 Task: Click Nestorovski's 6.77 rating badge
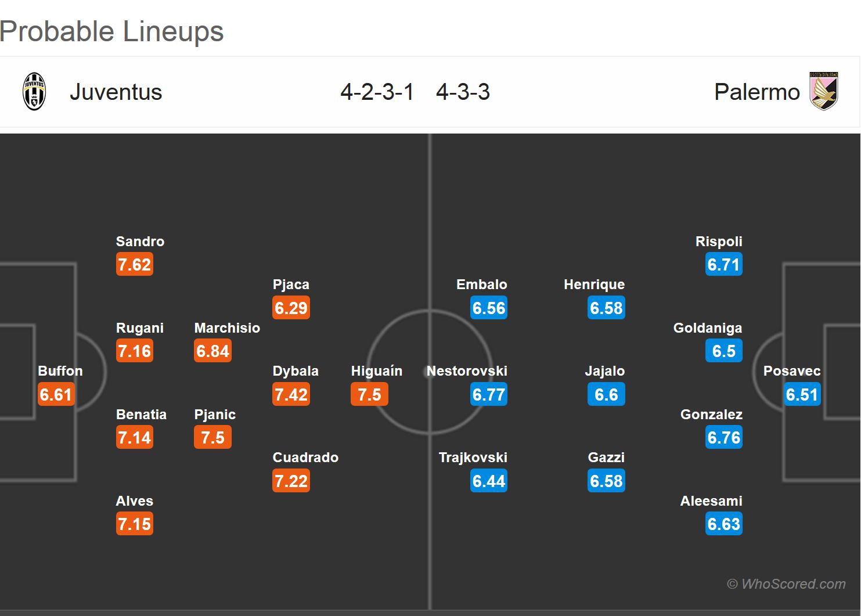489,394
